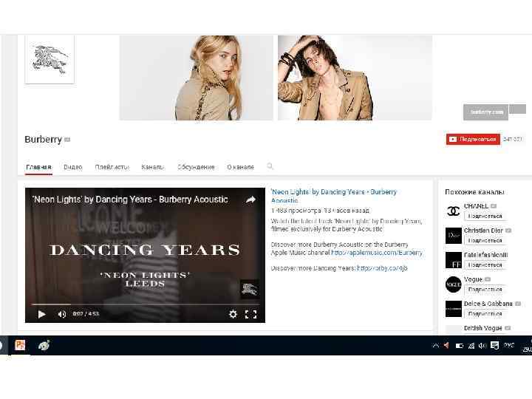The image size is (532, 399).
Task: Click the male model banner image
Action: (355, 78)
